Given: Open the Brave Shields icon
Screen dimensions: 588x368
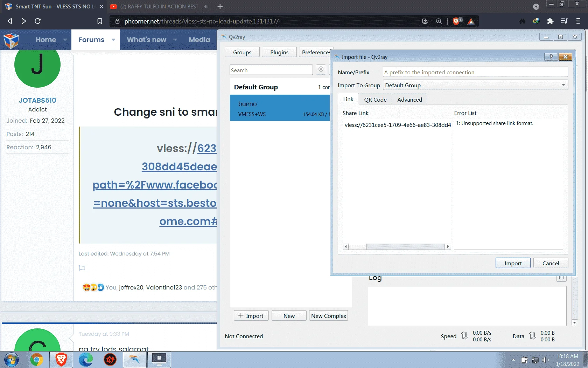Looking at the screenshot, I should [x=456, y=21].
